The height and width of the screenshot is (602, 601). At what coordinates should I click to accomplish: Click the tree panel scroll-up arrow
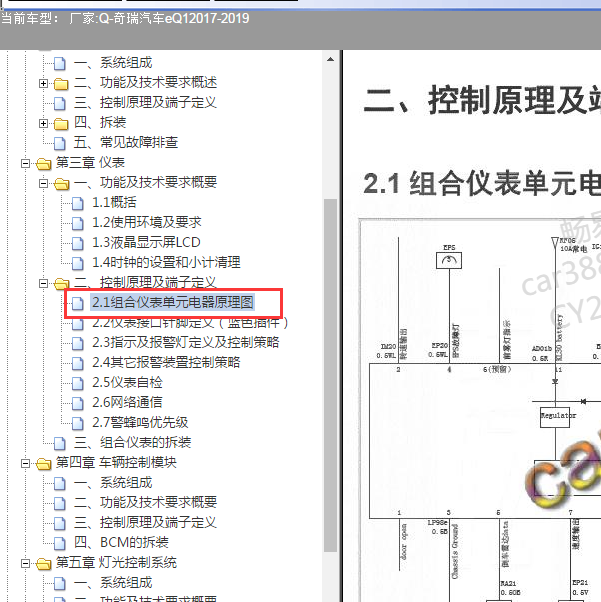coord(330,60)
